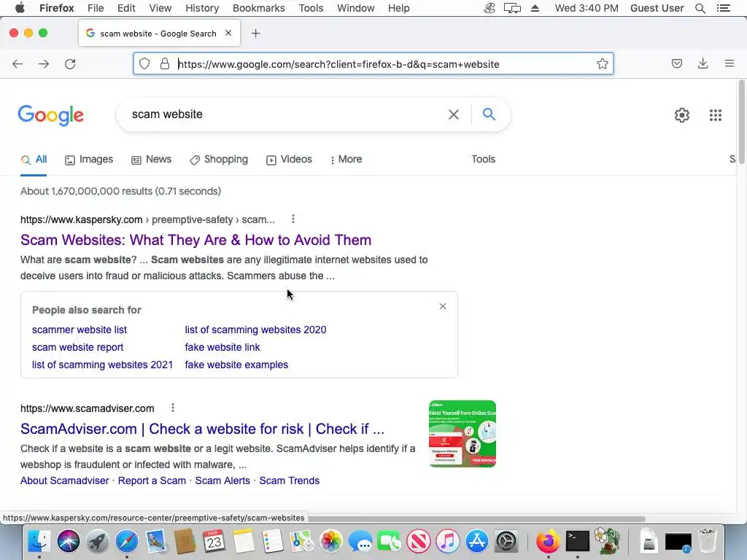Image resolution: width=747 pixels, height=560 pixels.
Task: Open Finder from the Dock
Action: pyautogui.click(x=39, y=542)
